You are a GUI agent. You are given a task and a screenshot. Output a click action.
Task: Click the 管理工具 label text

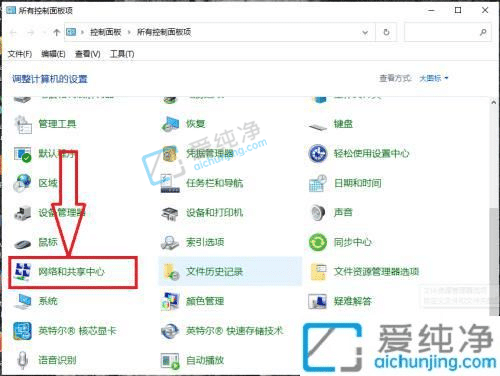(57, 124)
